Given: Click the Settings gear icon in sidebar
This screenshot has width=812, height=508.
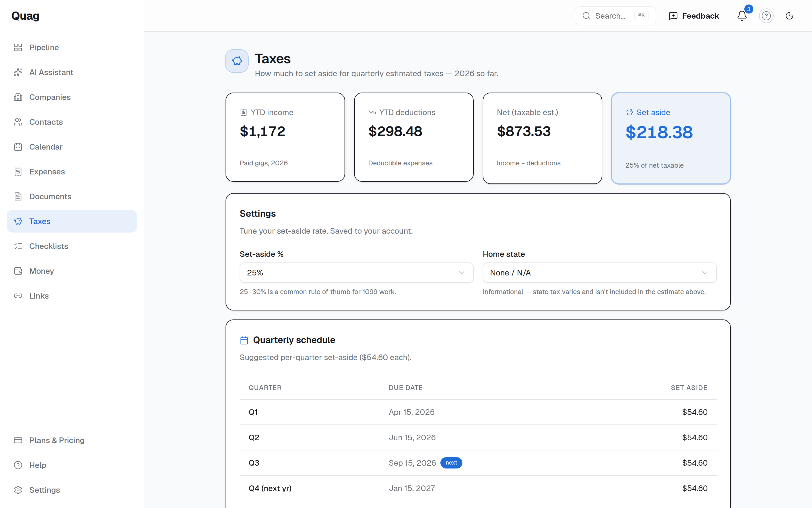Looking at the screenshot, I should 18,490.
